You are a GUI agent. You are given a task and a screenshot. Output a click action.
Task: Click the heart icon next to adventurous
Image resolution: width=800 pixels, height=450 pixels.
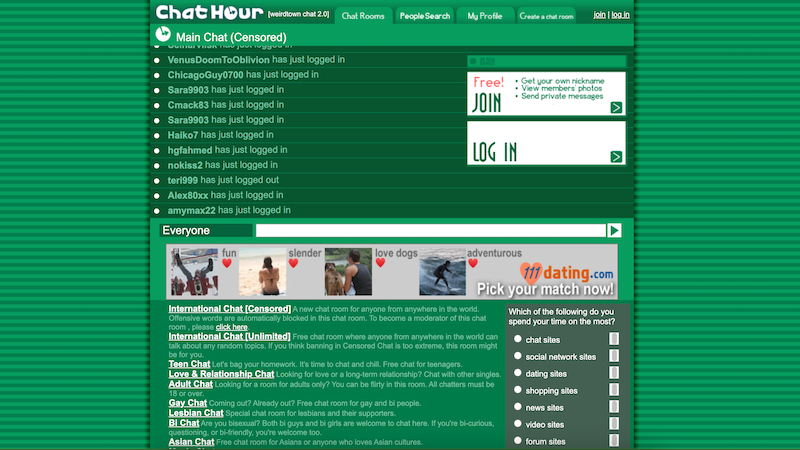pyautogui.click(x=473, y=263)
